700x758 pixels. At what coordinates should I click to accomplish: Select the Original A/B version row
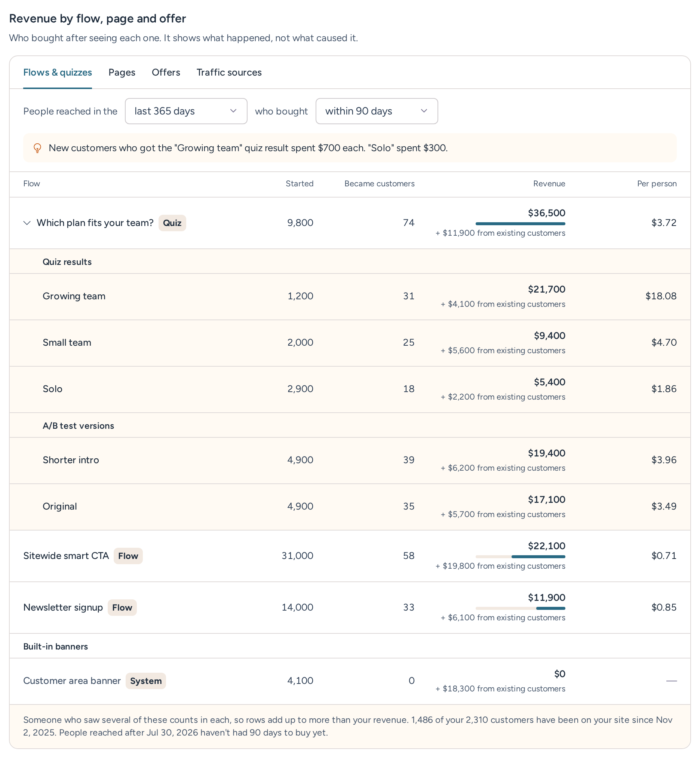click(350, 507)
